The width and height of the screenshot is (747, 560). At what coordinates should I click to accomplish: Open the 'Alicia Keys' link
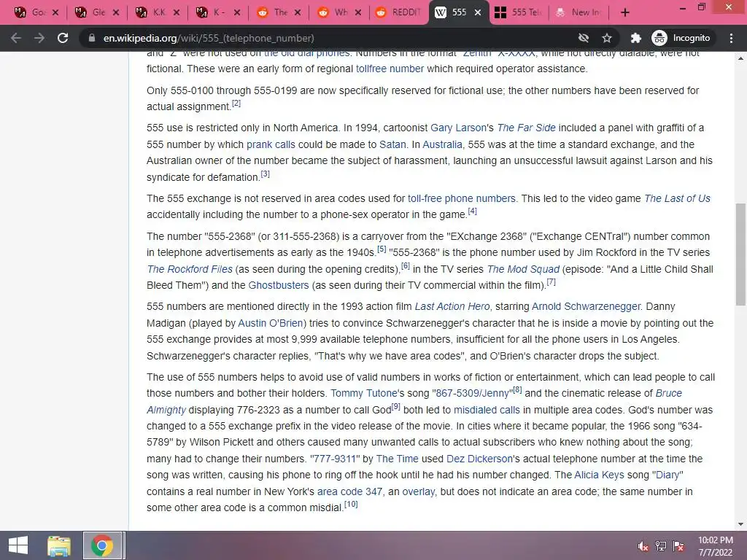pyautogui.click(x=599, y=475)
